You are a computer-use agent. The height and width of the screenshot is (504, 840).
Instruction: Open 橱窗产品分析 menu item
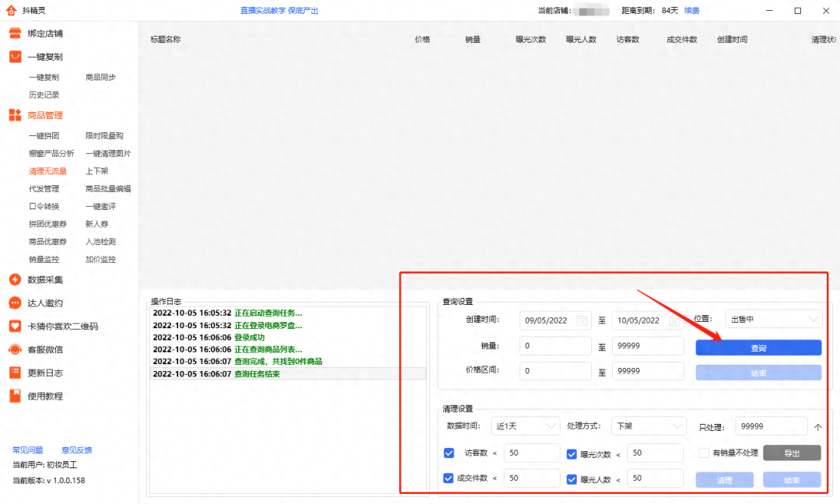(x=51, y=153)
